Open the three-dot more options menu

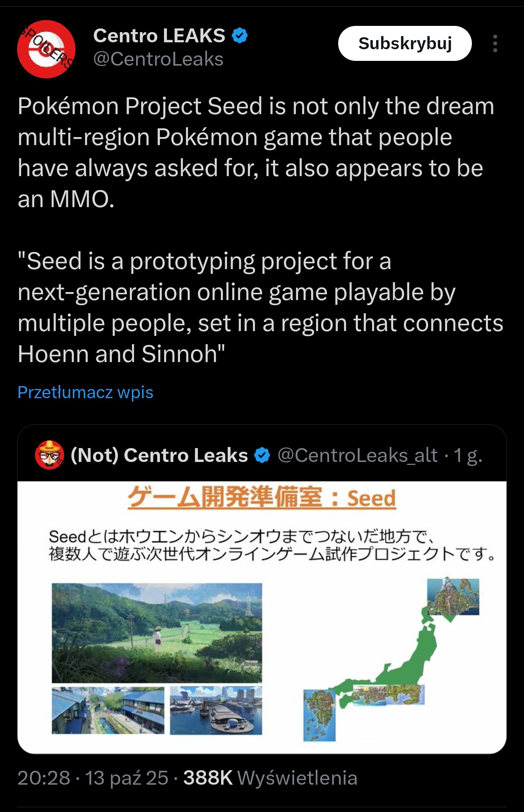(495, 44)
